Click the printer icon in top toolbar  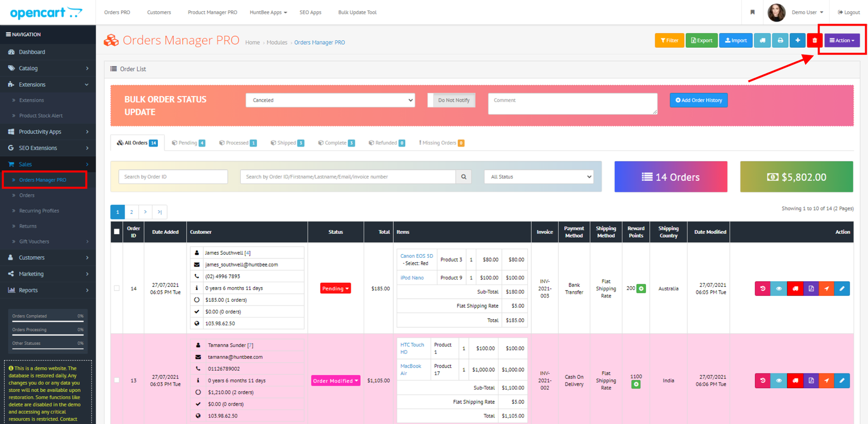(780, 40)
